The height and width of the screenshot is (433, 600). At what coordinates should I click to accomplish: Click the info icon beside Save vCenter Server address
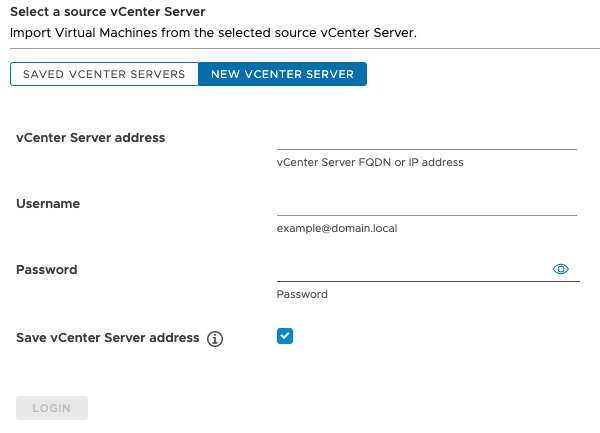pos(214,339)
